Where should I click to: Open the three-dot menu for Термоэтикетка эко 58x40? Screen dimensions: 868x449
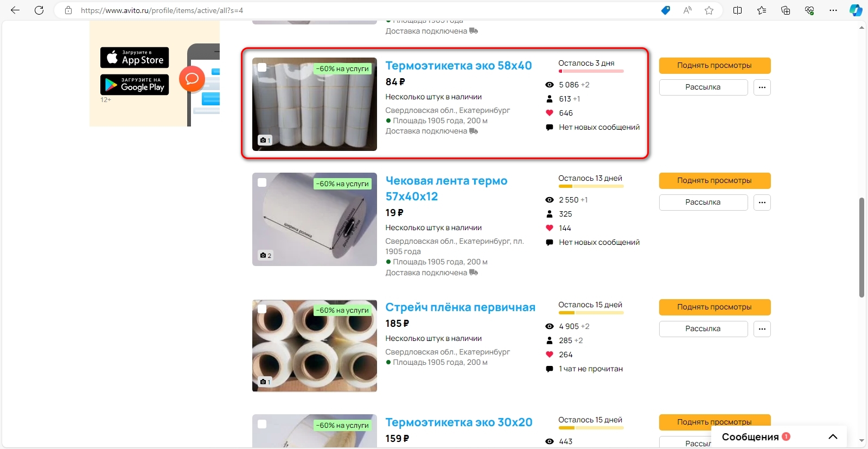(762, 87)
